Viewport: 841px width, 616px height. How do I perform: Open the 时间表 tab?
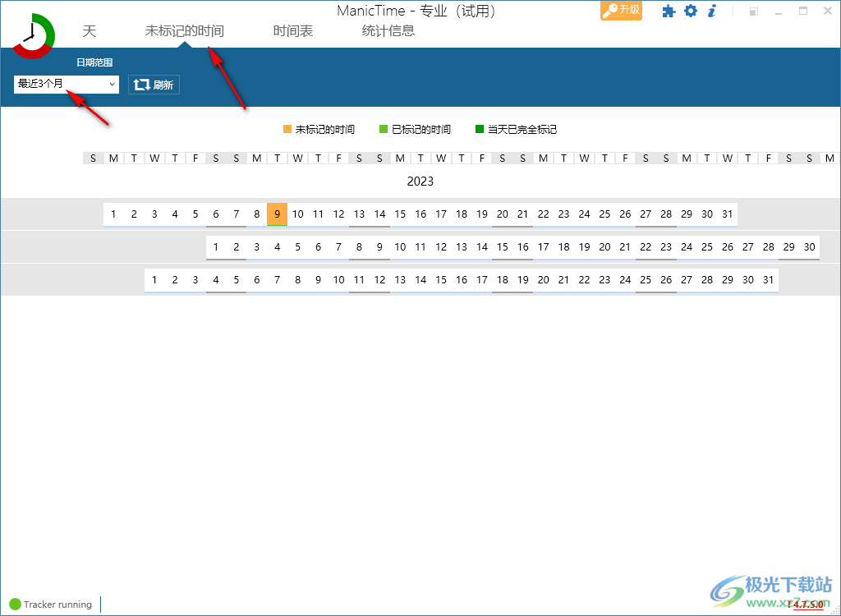[x=293, y=31]
